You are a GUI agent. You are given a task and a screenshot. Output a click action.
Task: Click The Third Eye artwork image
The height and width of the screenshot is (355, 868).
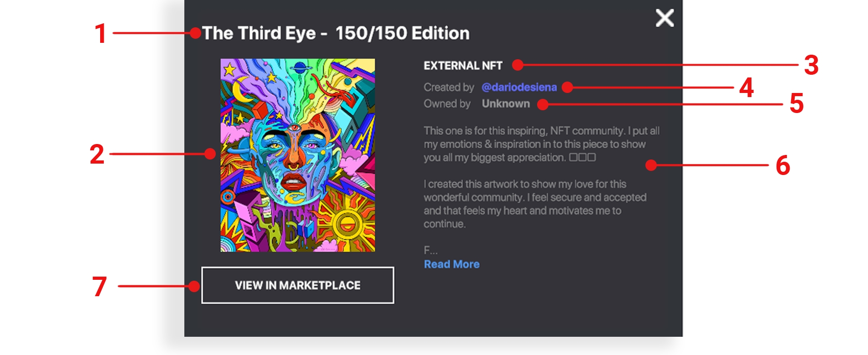click(298, 155)
